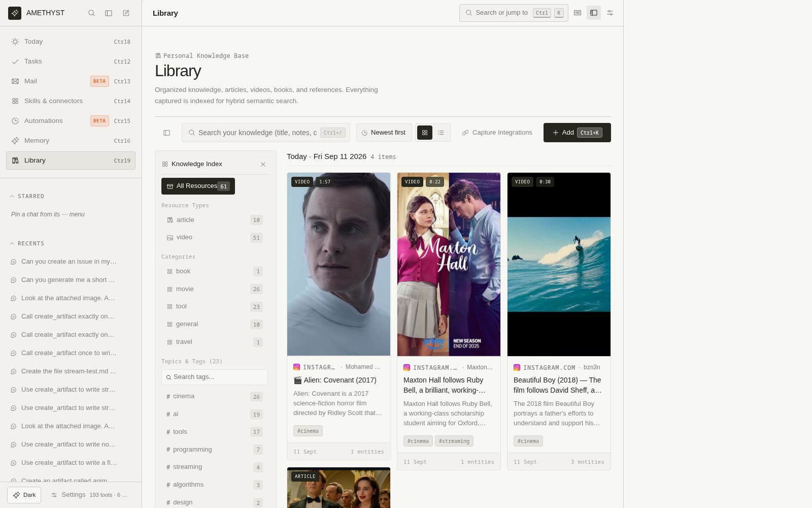Screen dimensions: 812x508
Task: Click Instagram source icon on Beautiful Boy card
Action: [x=517, y=367]
